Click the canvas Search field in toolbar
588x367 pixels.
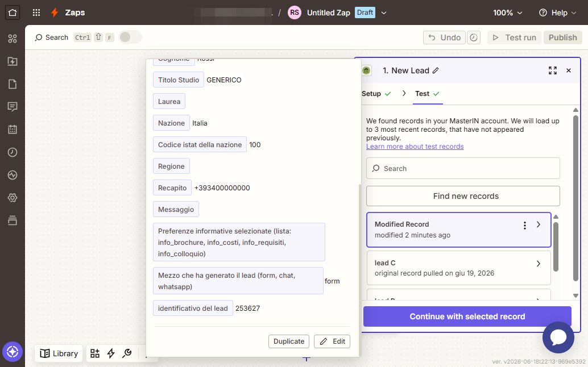(x=51, y=37)
